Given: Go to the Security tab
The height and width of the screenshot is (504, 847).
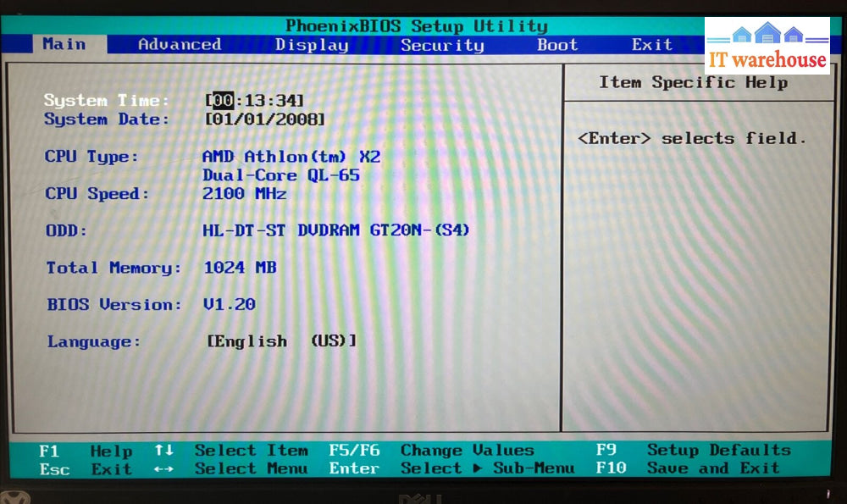Looking at the screenshot, I should (x=442, y=45).
